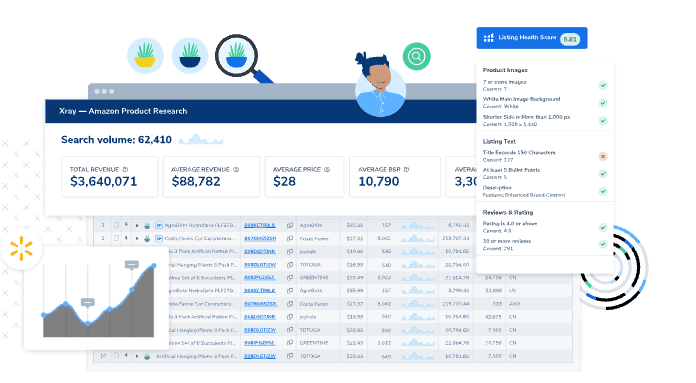Screen dimensions: 696x383
Task: Click the green search magnifier circle icon
Action: pyautogui.click(x=416, y=56)
